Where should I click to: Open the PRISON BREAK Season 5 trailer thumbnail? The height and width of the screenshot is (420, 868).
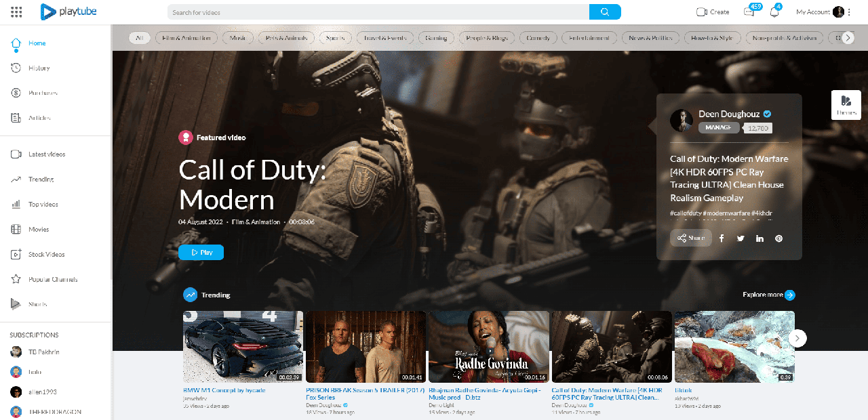(x=366, y=346)
